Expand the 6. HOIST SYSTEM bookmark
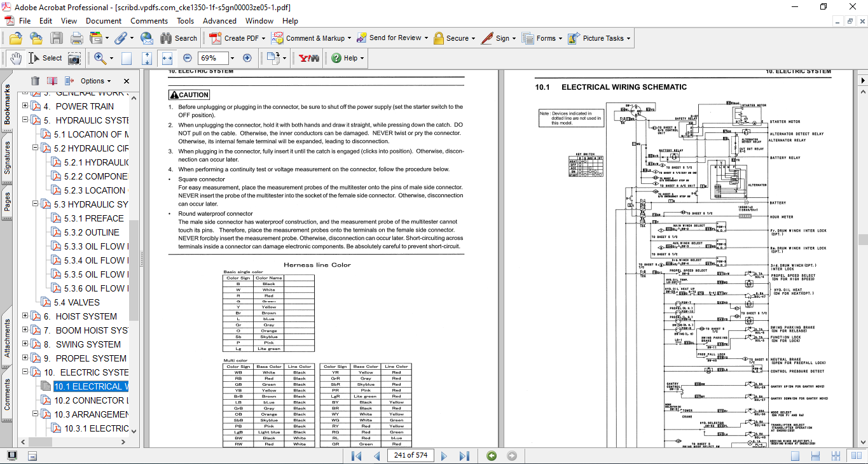Screen dimensions: 868x464 pos(25,316)
